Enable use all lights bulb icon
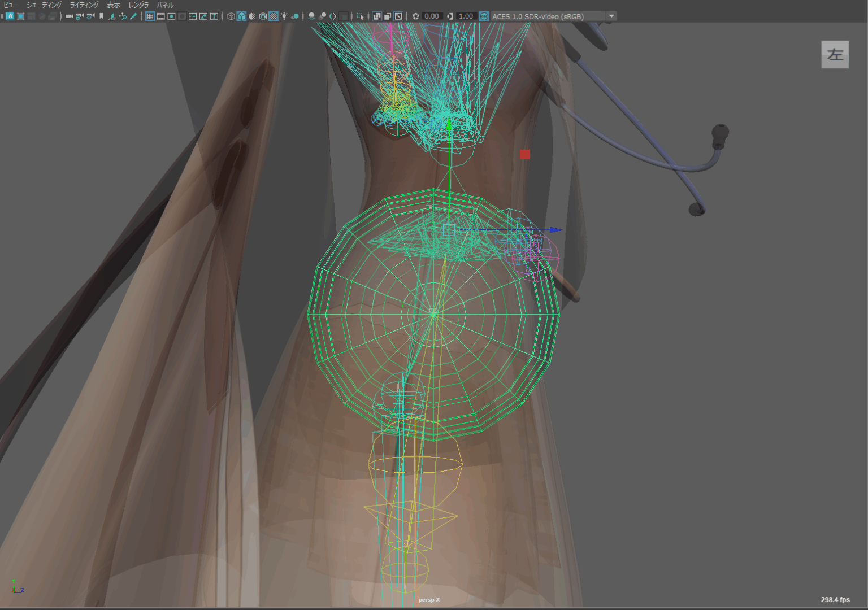868x610 pixels. pyautogui.click(x=284, y=16)
